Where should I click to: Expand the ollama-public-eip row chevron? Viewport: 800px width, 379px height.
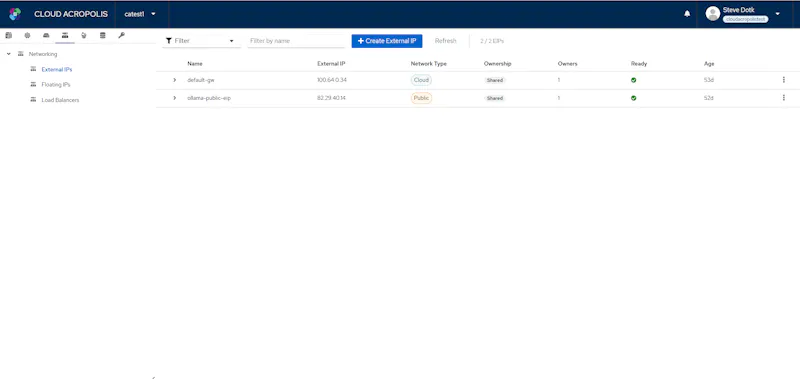tap(174, 98)
